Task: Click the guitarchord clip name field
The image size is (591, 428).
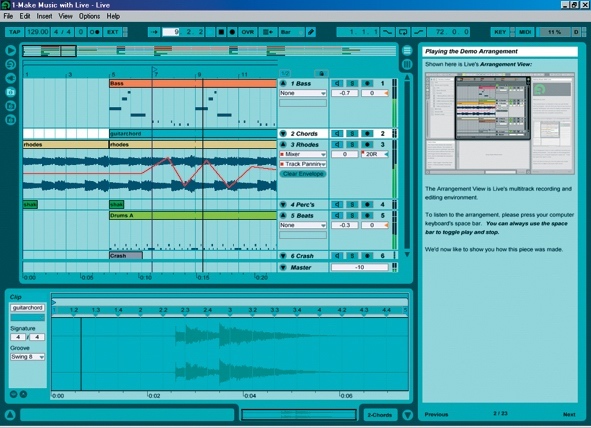Action: click(27, 308)
